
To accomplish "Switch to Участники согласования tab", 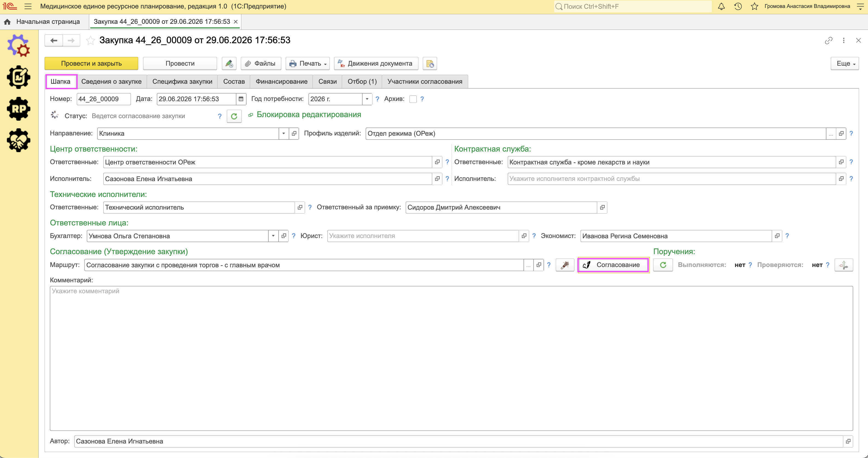I will click(425, 82).
